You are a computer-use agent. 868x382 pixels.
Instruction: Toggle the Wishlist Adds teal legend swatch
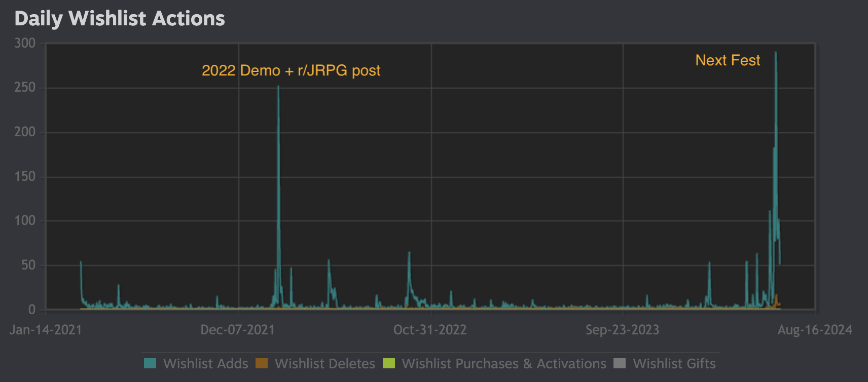[150, 363]
